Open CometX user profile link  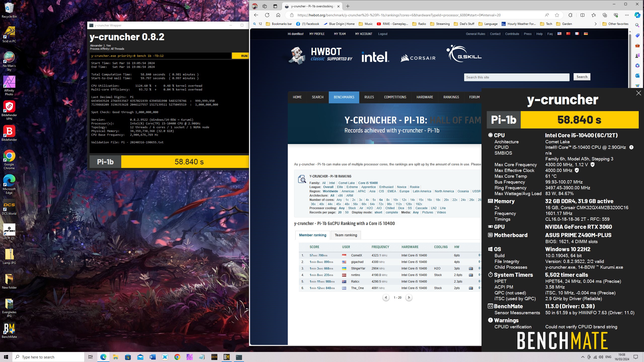point(356,255)
